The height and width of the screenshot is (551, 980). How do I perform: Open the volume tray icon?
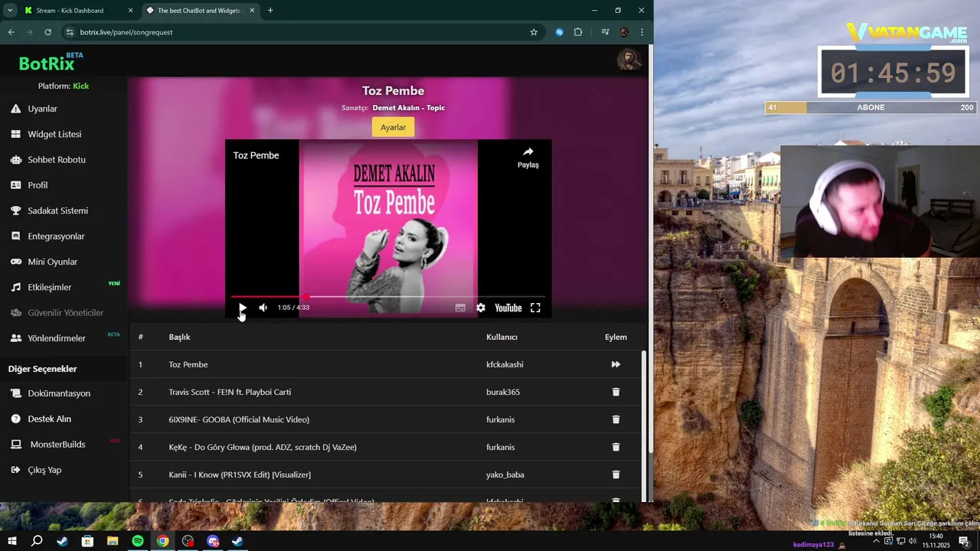(913, 541)
